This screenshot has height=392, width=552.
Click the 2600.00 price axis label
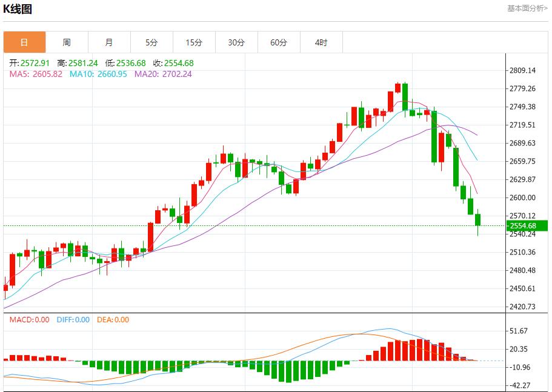[522, 198]
